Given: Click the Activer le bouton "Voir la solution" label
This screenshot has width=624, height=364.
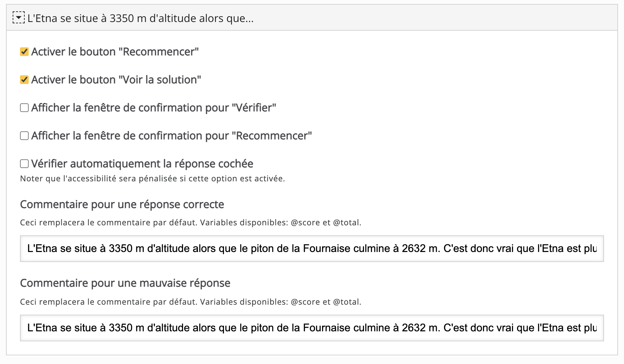Looking at the screenshot, I should pyautogui.click(x=116, y=80).
